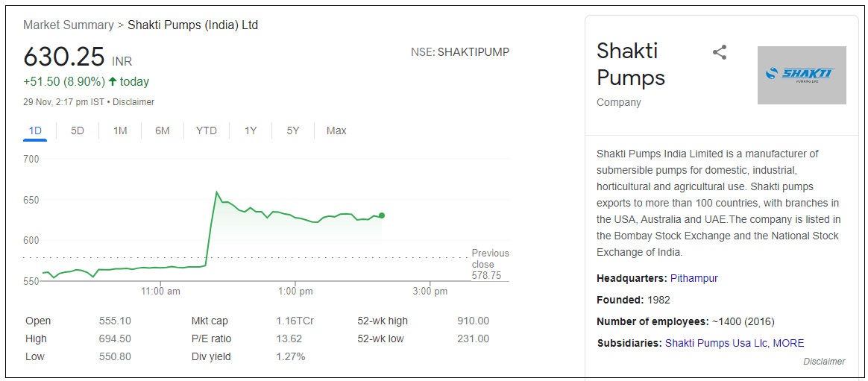View the 1Y price history
The height and width of the screenshot is (381, 868).
251,130
